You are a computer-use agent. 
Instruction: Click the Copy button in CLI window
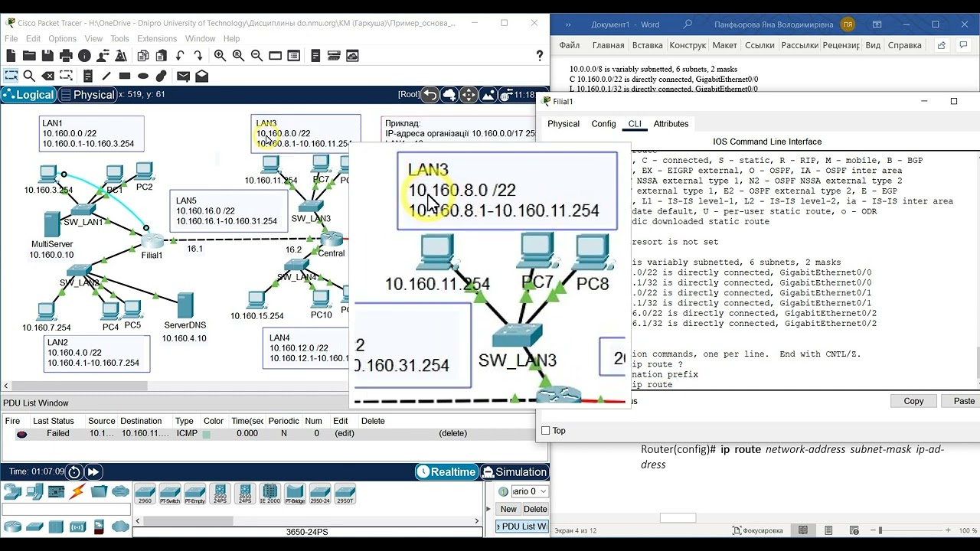(x=913, y=401)
